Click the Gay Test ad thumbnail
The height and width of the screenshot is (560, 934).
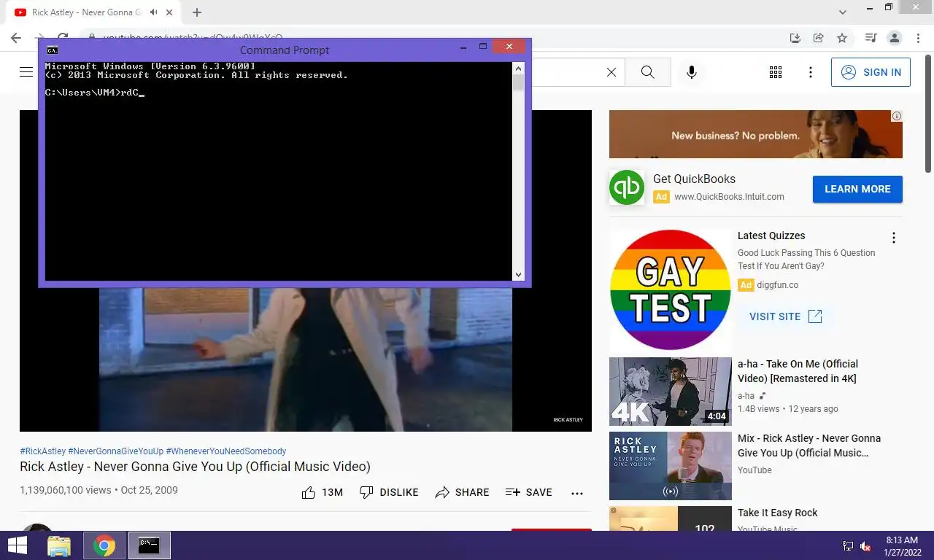[670, 289]
